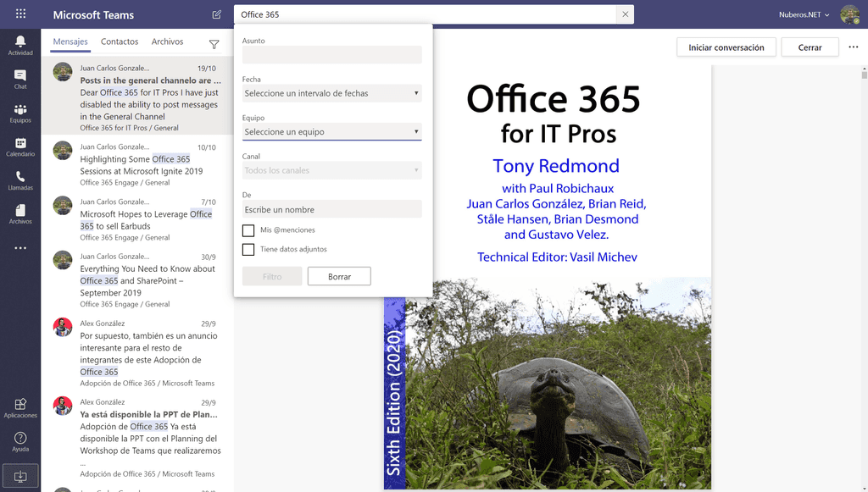
Task: Check the Mis @menciones checkbox
Action: click(x=248, y=230)
